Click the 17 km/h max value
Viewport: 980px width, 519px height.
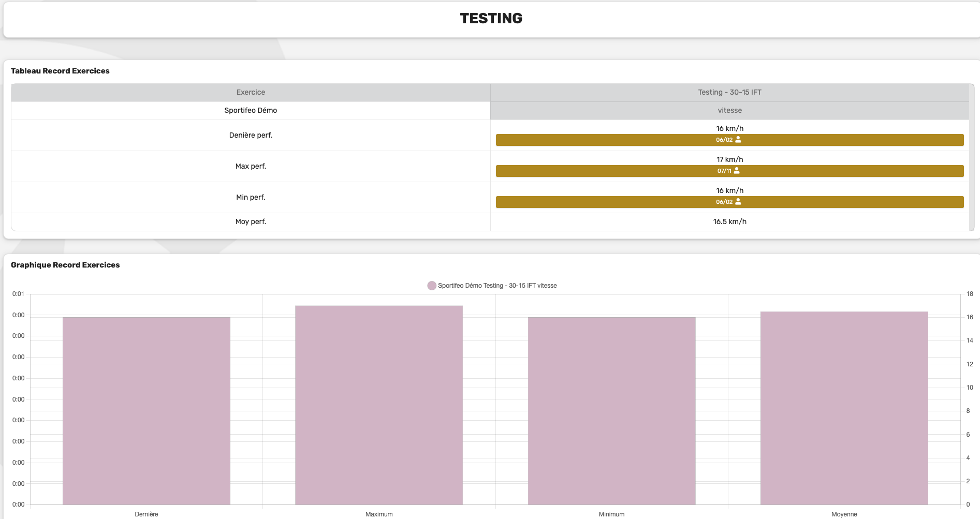click(x=729, y=159)
